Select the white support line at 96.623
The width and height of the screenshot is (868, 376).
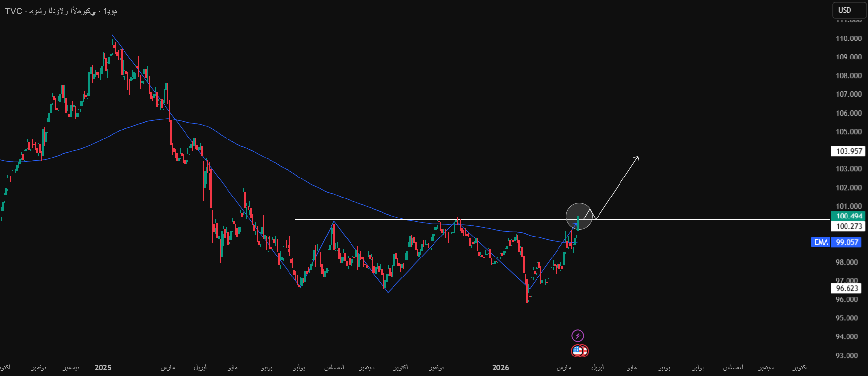tap(439, 288)
